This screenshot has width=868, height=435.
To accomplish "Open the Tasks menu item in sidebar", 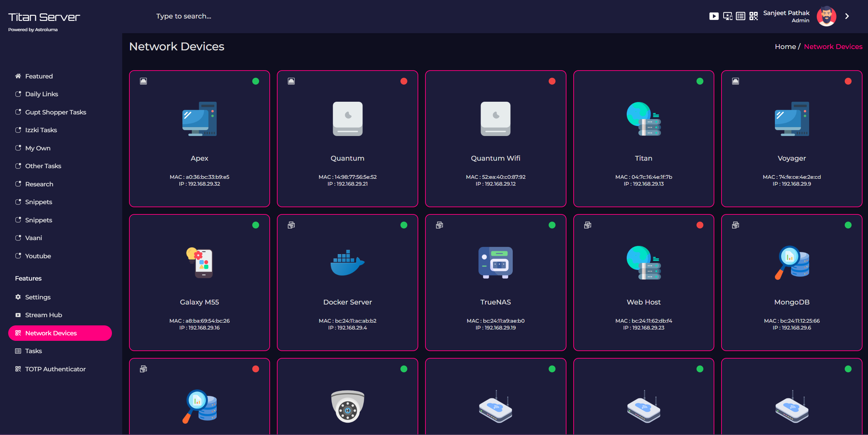I will coord(33,351).
